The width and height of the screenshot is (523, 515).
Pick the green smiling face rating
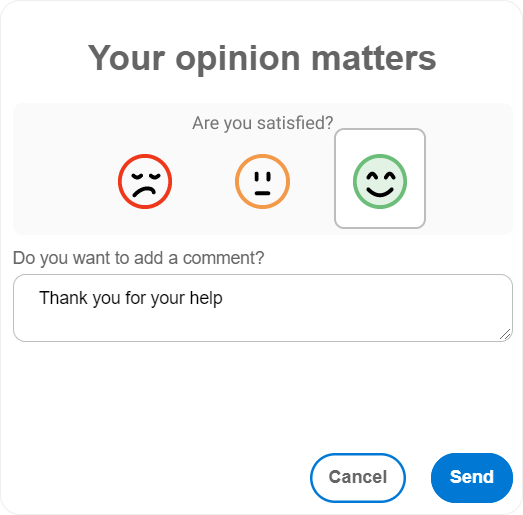tap(380, 181)
